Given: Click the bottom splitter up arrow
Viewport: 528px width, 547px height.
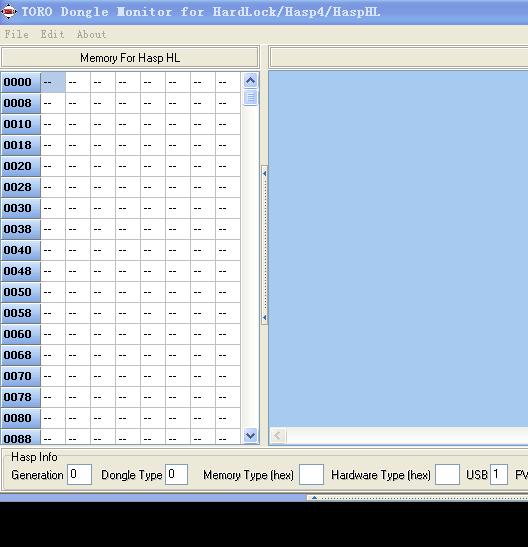Looking at the screenshot, I should click(314, 498).
